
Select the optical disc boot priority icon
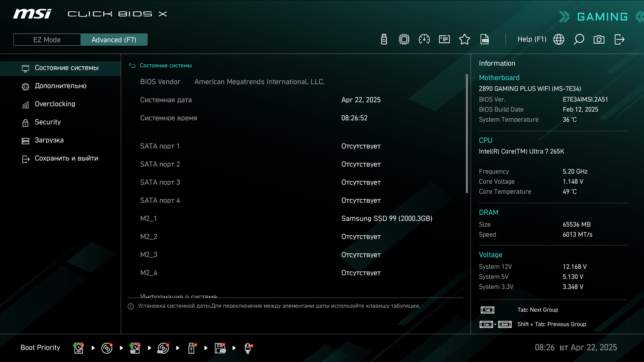(107, 348)
